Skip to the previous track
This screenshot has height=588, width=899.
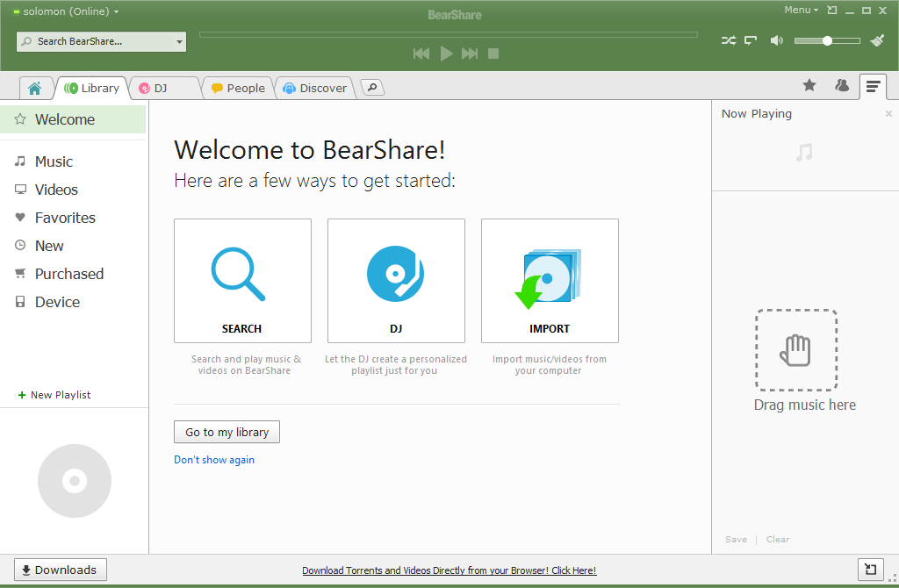tap(421, 54)
